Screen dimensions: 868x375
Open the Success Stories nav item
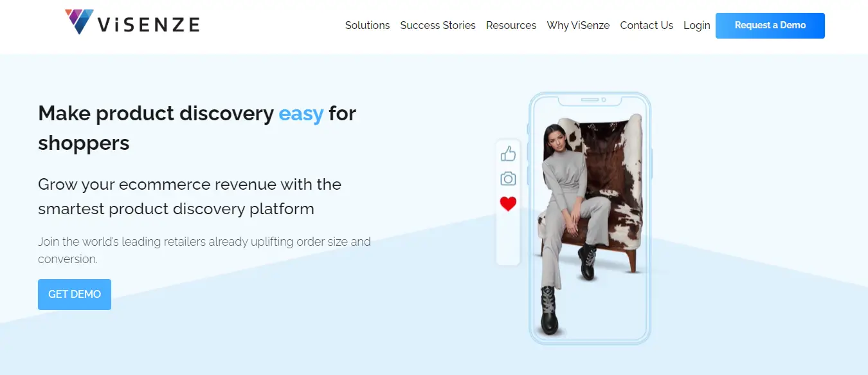coord(438,25)
